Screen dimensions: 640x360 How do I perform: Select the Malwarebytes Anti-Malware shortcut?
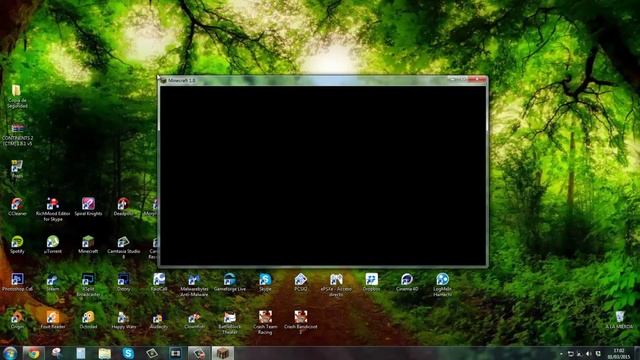click(x=194, y=285)
